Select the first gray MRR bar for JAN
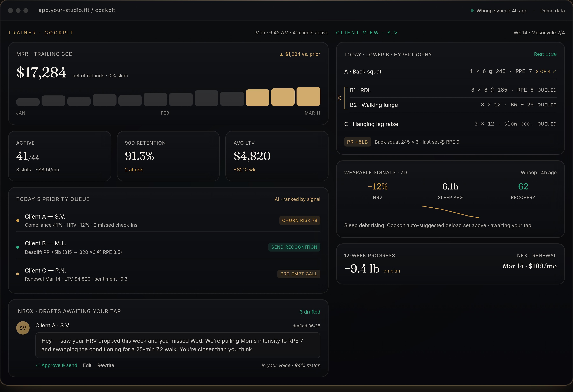 [28, 102]
